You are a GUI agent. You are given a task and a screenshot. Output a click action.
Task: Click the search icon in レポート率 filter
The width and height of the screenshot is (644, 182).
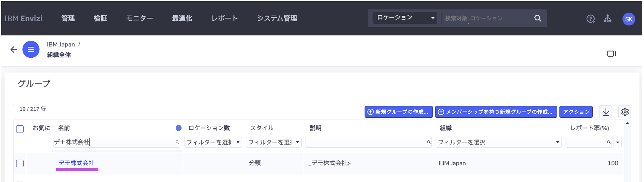(609, 142)
